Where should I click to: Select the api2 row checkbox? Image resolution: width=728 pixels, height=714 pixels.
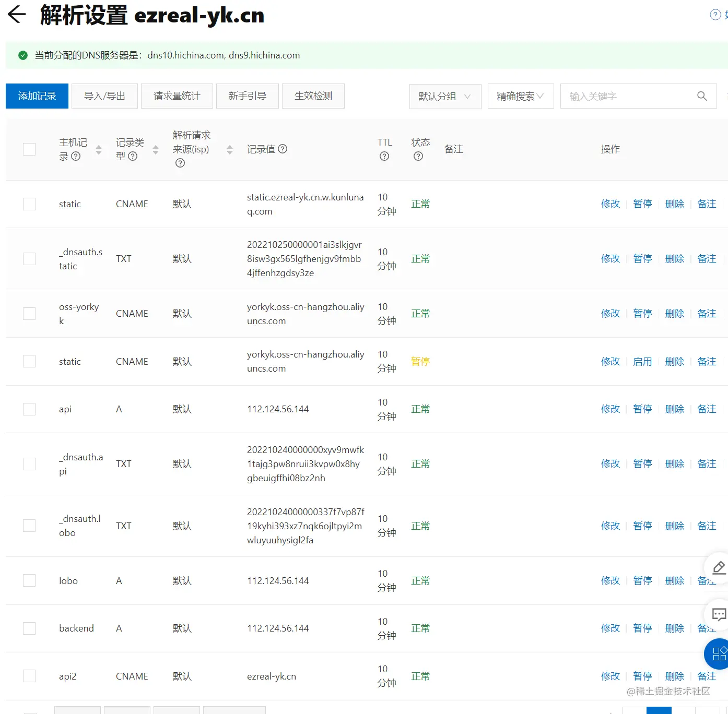[29, 676]
